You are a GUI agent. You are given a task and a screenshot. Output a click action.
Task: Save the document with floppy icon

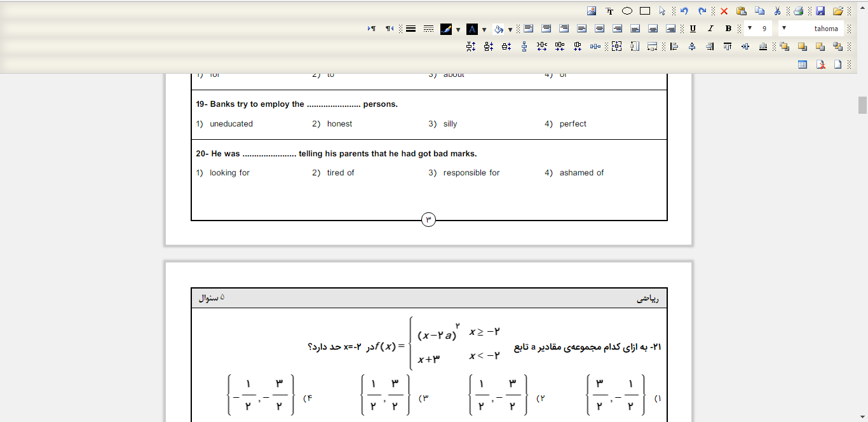(x=820, y=11)
